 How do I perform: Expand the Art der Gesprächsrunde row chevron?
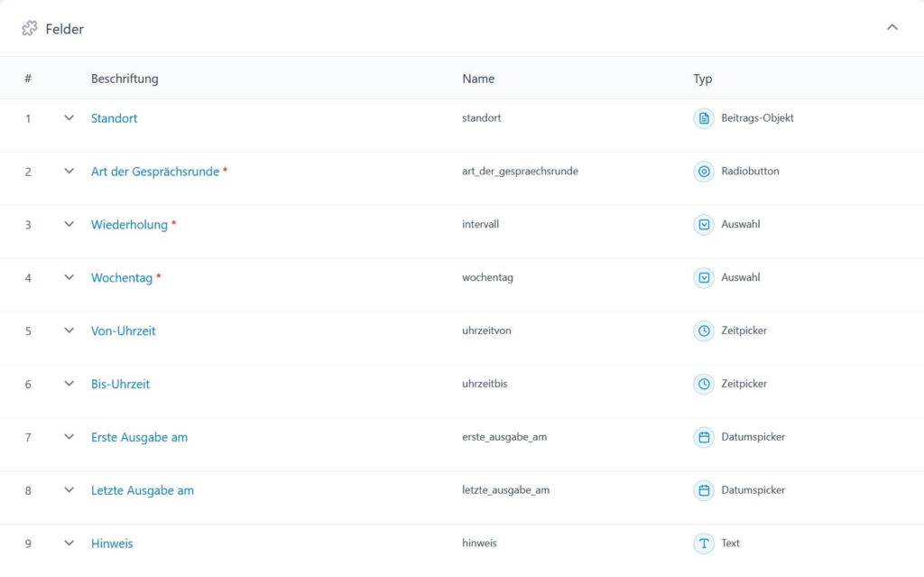(x=69, y=172)
